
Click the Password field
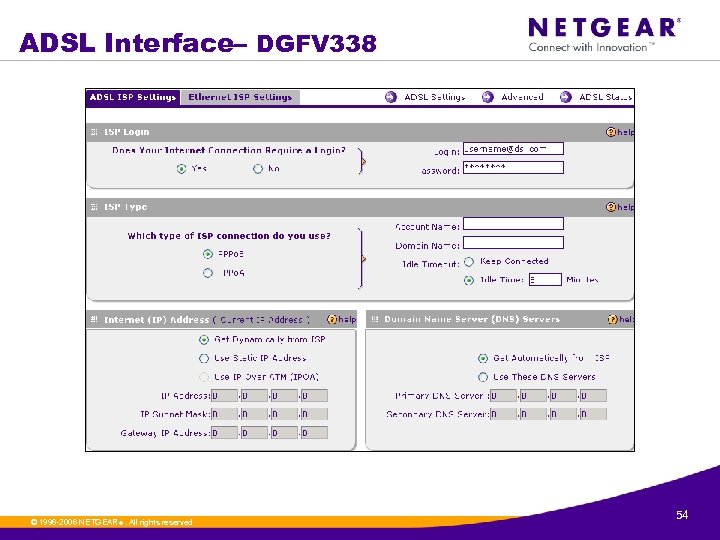(513, 167)
